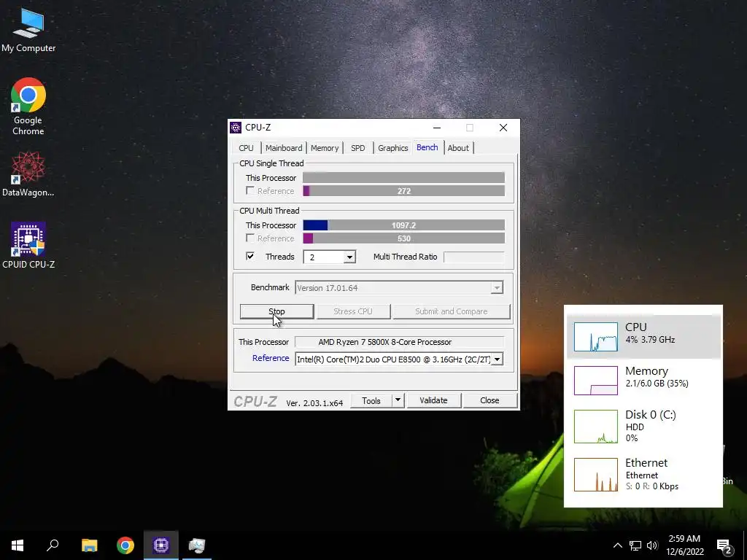Click the CPU-Z title bar app icon
Viewport: 747px width, 560px height.
tap(236, 128)
